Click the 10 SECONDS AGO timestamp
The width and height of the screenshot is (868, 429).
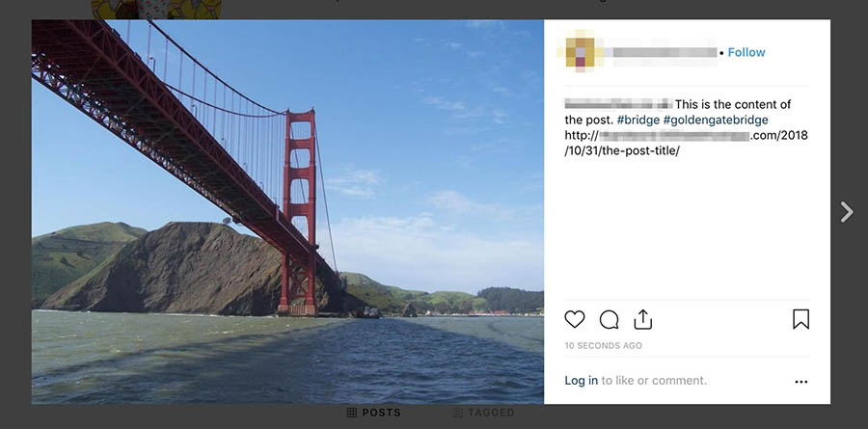(603, 346)
